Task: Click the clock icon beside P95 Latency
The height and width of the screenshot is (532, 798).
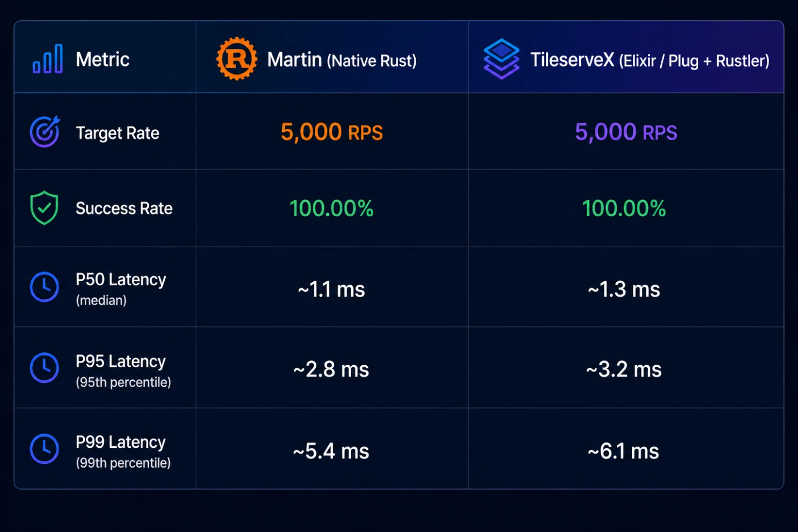Action: click(44, 368)
